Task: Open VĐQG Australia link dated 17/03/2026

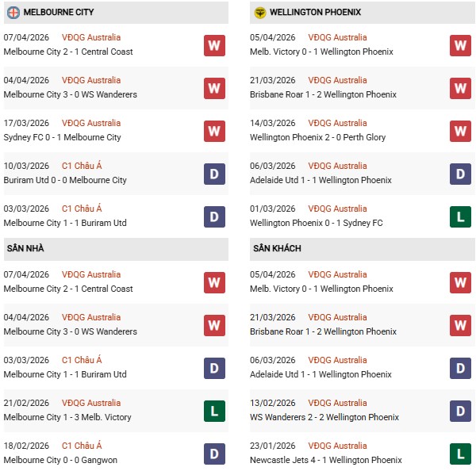Action: click(x=91, y=124)
